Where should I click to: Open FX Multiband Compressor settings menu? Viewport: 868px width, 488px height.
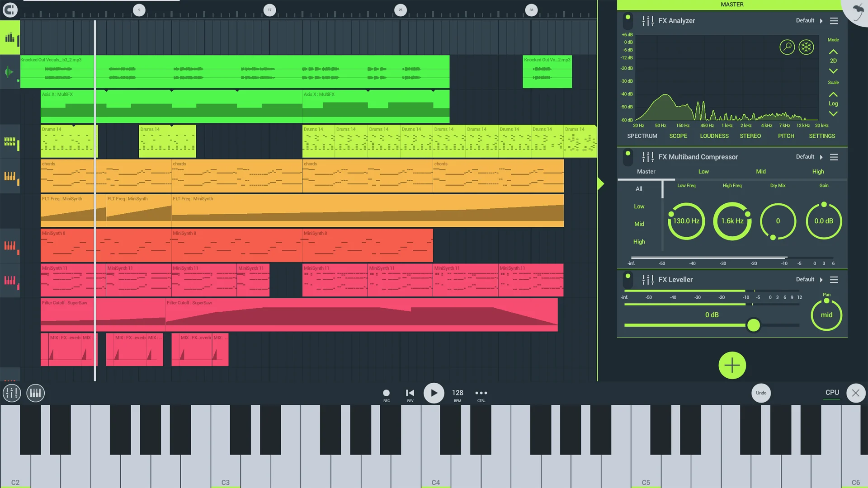[x=834, y=157]
